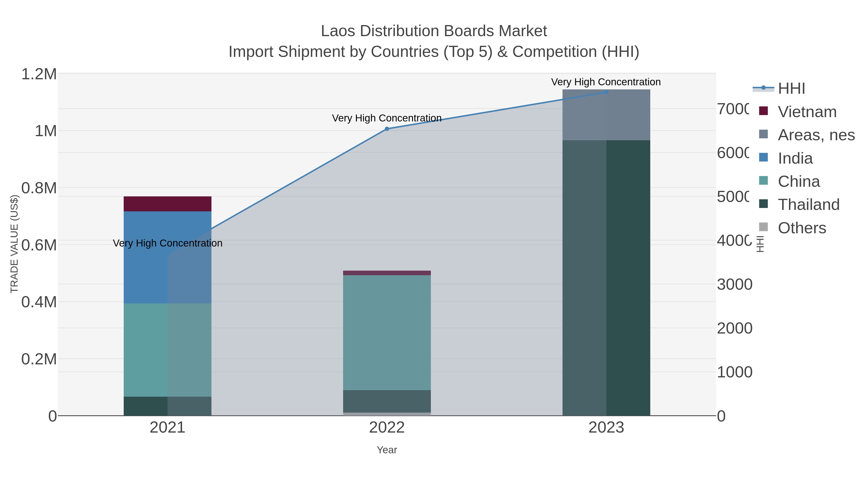Toggle the Thailand legend entry

[x=799, y=204]
